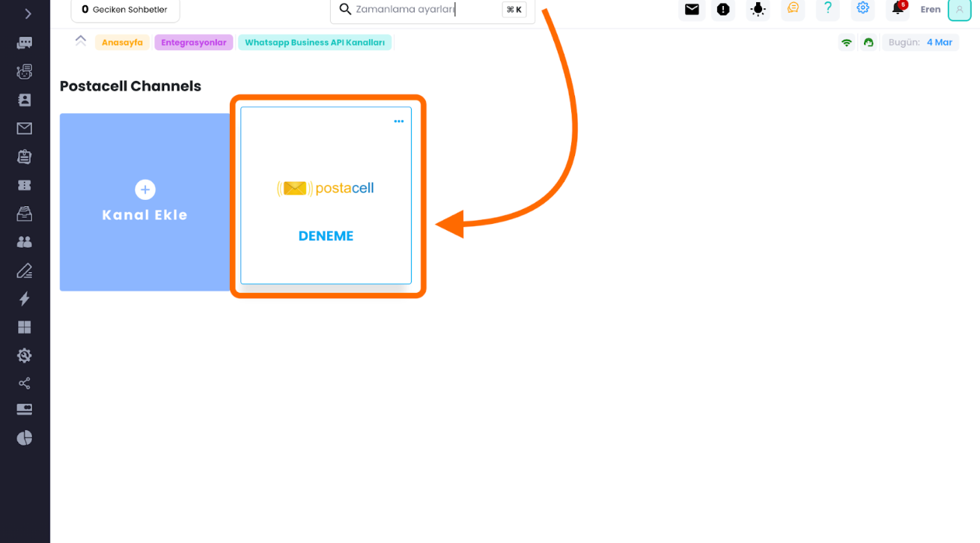980x543 pixels.
Task: Click the Zamanlama ayarları search field
Action: pos(433,10)
